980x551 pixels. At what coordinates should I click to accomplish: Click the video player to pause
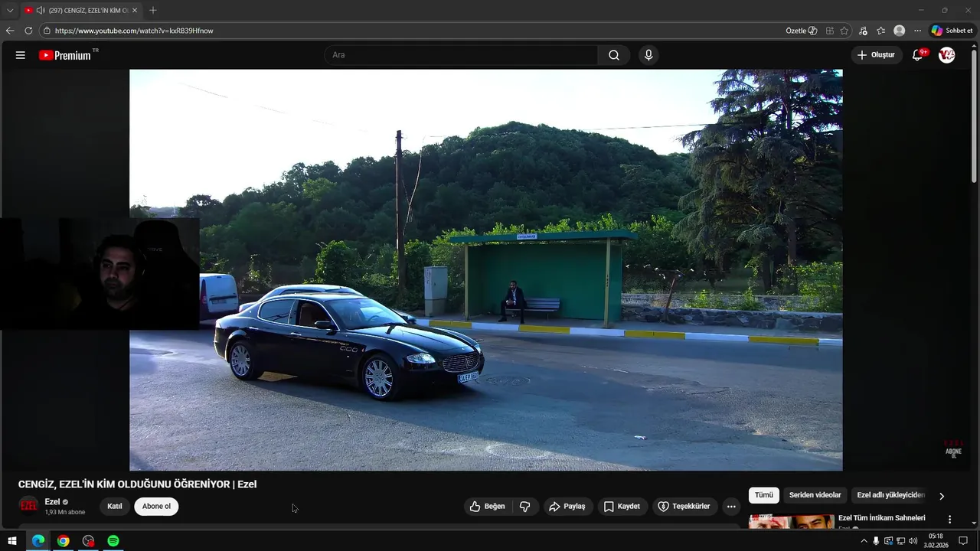coord(485,270)
